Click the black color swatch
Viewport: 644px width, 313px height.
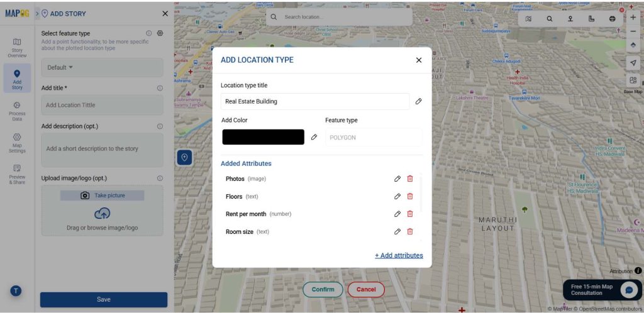coord(263,137)
